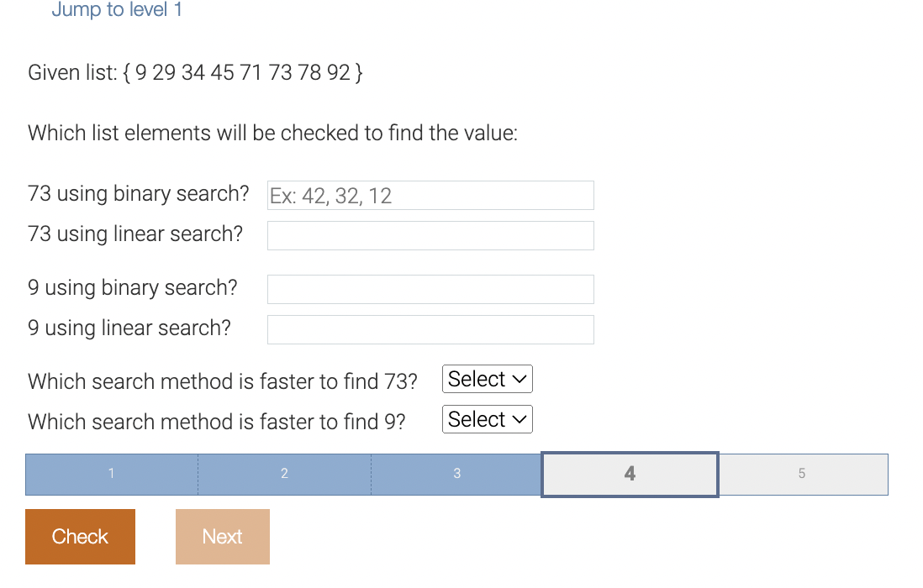Switch to level 1 in the progress bar
The height and width of the screenshot is (588, 923).
(x=110, y=474)
